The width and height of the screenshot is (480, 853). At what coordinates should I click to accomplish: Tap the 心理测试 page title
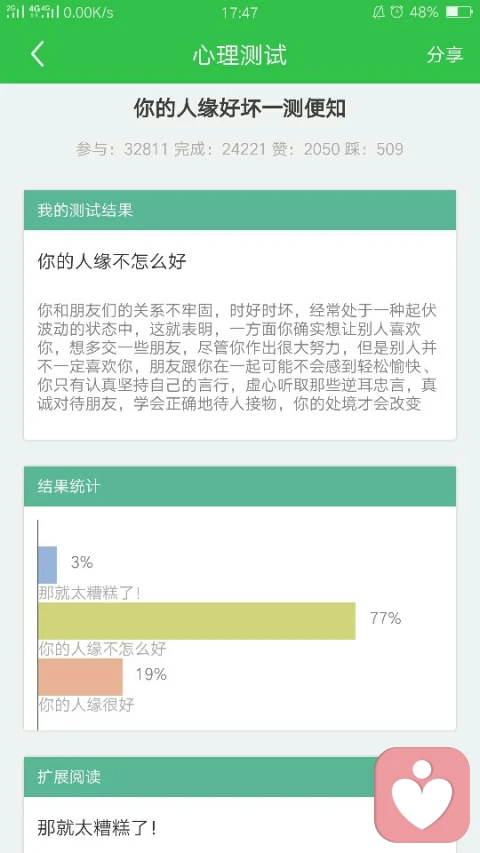click(239, 55)
